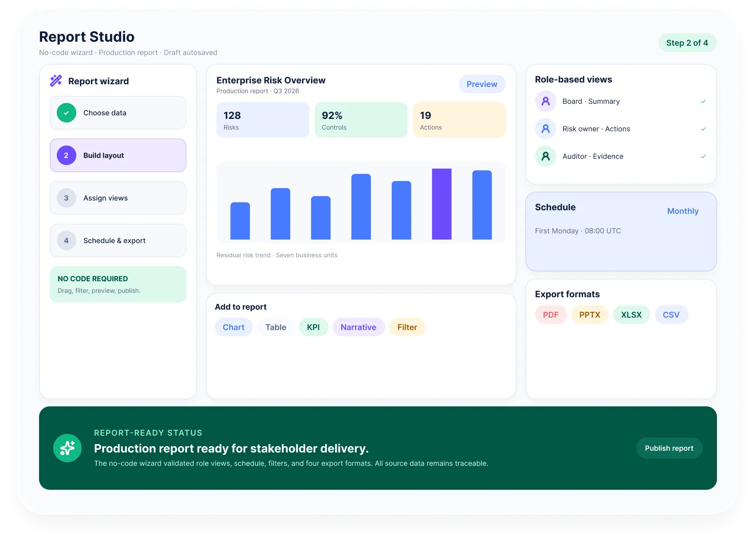
Task: Add a Chart to the report
Action: coord(234,327)
